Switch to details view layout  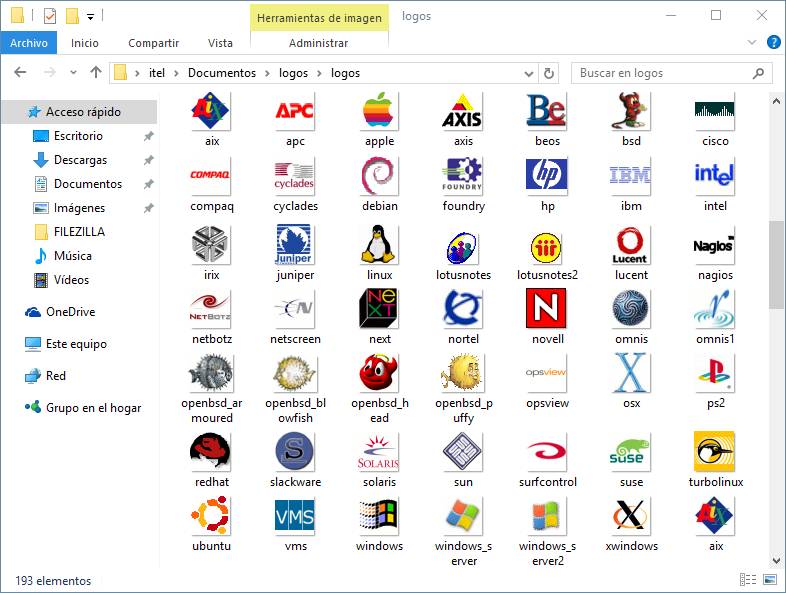click(748, 580)
